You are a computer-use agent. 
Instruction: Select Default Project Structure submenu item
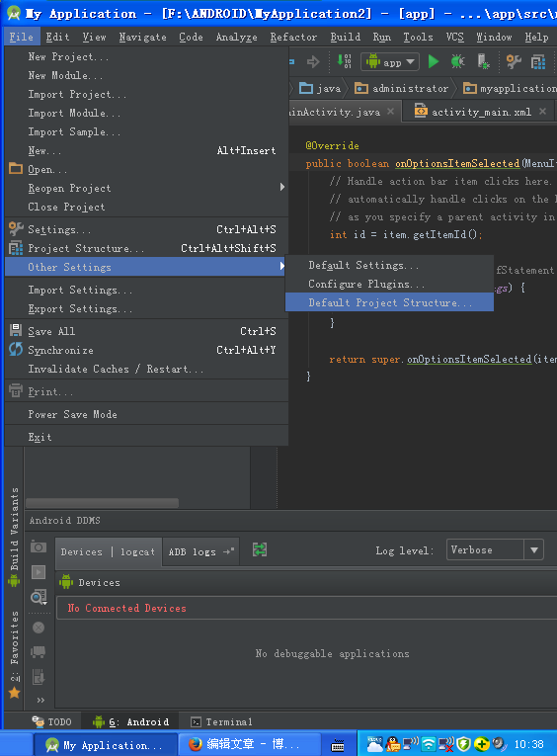pyautogui.click(x=389, y=302)
